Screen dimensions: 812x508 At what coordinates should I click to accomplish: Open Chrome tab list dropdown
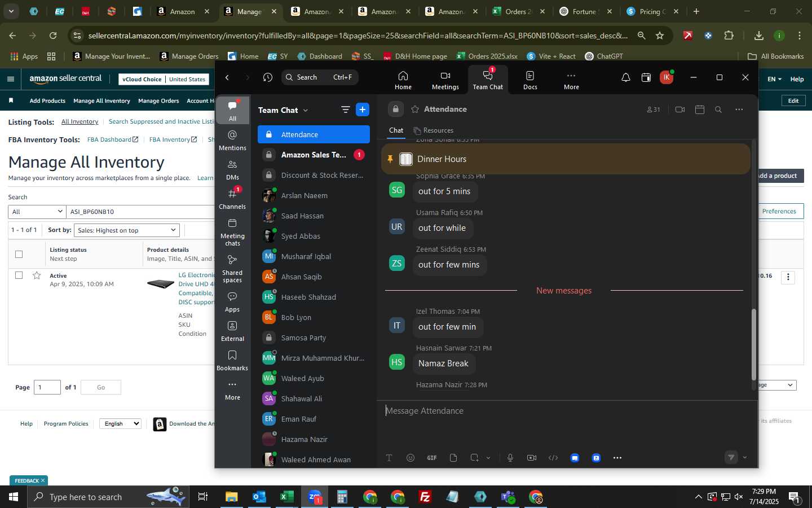click(11, 11)
